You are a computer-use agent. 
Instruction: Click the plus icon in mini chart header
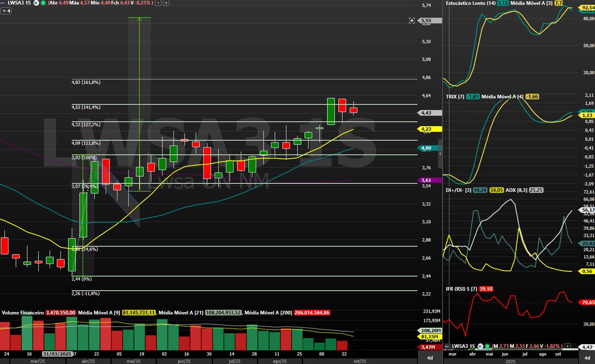click(568, 346)
